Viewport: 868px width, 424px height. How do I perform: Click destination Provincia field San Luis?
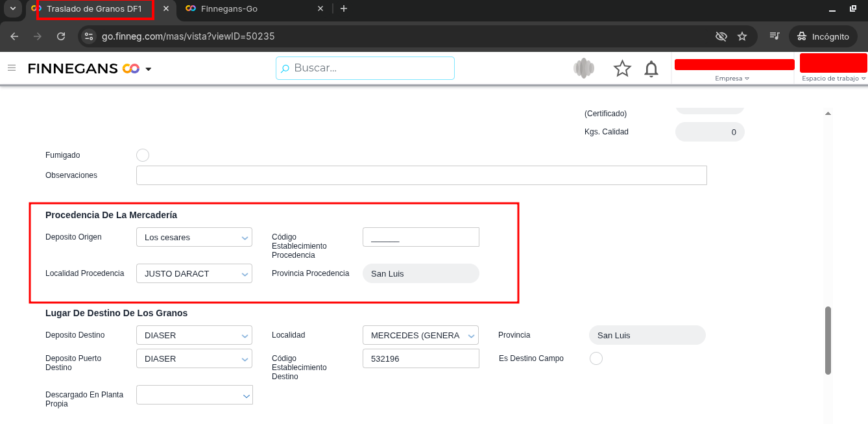click(647, 335)
